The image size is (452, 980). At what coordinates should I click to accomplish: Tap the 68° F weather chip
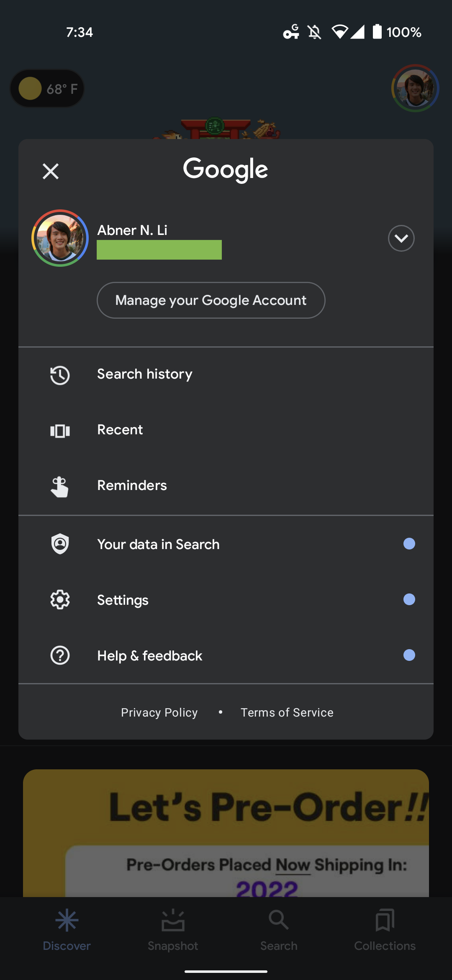pyautogui.click(x=47, y=88)
